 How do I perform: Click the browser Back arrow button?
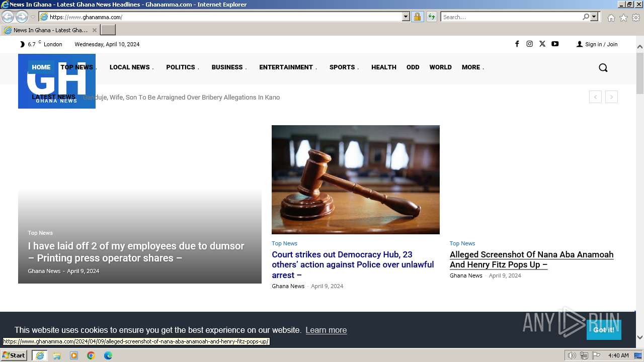[8, 17]
